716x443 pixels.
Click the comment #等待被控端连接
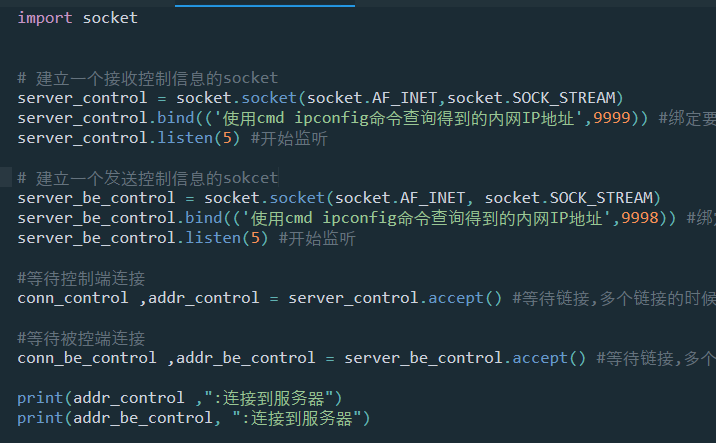point(81,338)
